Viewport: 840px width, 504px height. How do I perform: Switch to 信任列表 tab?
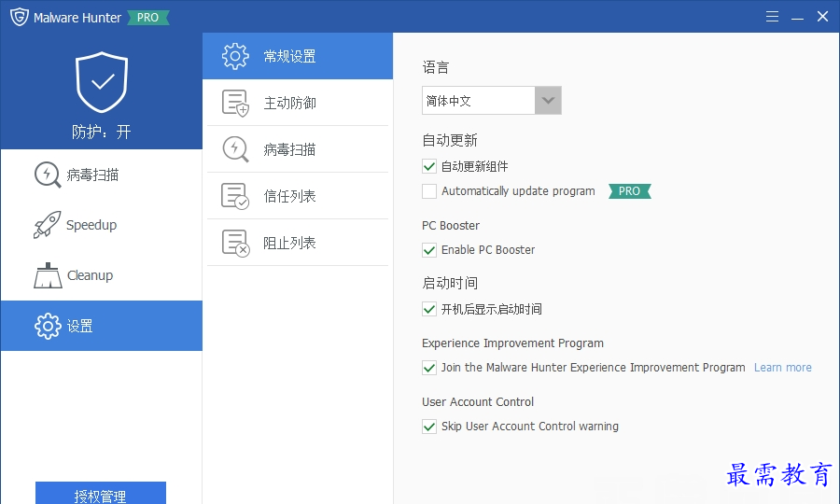point(298,196)
